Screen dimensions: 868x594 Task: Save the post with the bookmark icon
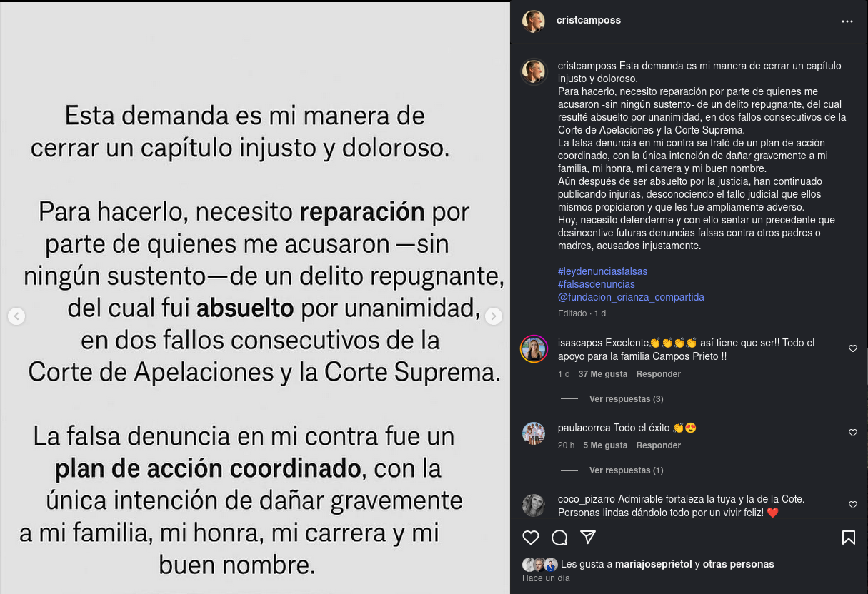coord(849,537)
